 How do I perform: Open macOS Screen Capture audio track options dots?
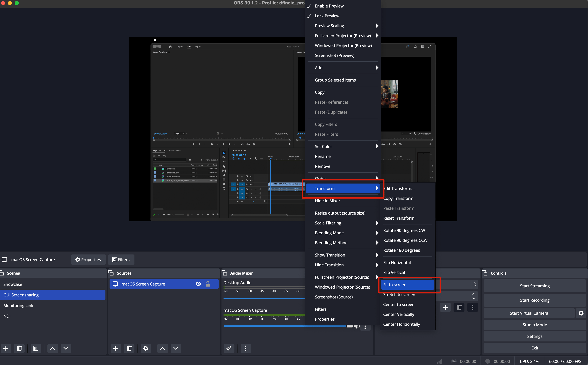(365, 327)
